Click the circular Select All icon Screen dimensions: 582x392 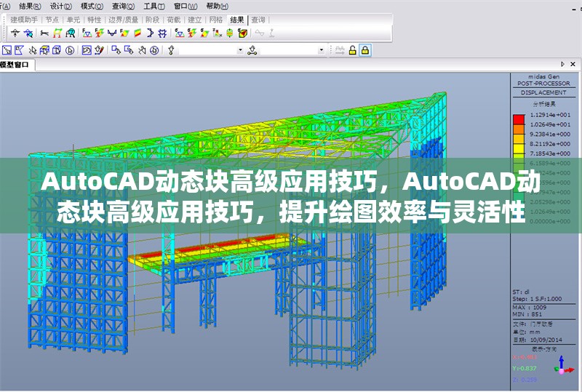(69, 50)
